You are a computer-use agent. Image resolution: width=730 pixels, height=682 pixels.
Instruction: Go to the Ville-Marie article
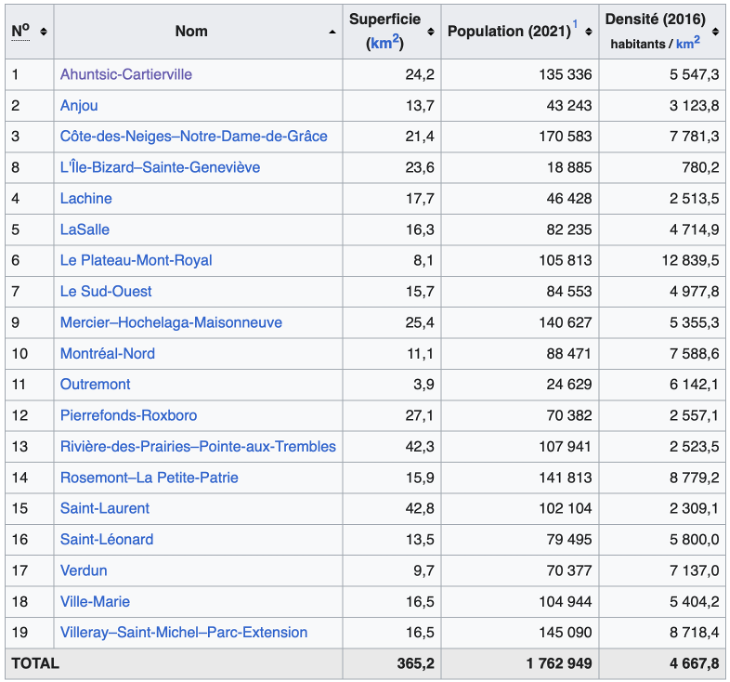[x=95, y=601]
